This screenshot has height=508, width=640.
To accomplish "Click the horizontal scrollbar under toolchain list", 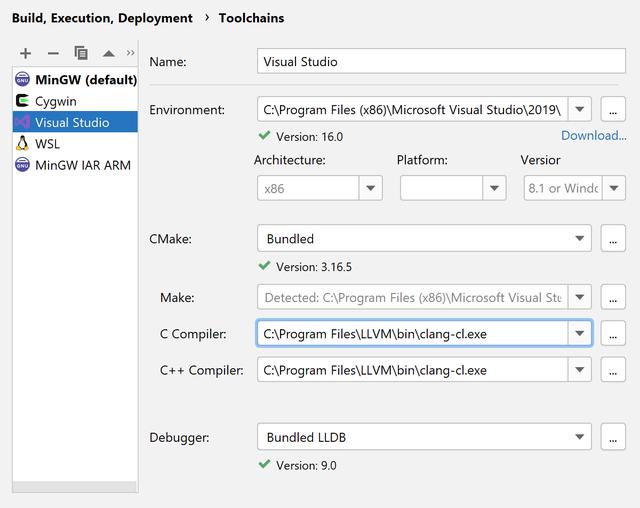I will tap(74, 486).
